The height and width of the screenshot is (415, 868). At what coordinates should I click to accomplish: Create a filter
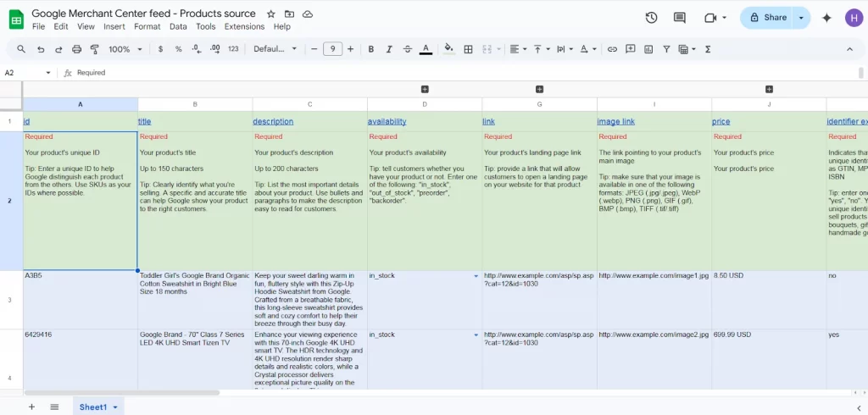[x=666, y=49]
